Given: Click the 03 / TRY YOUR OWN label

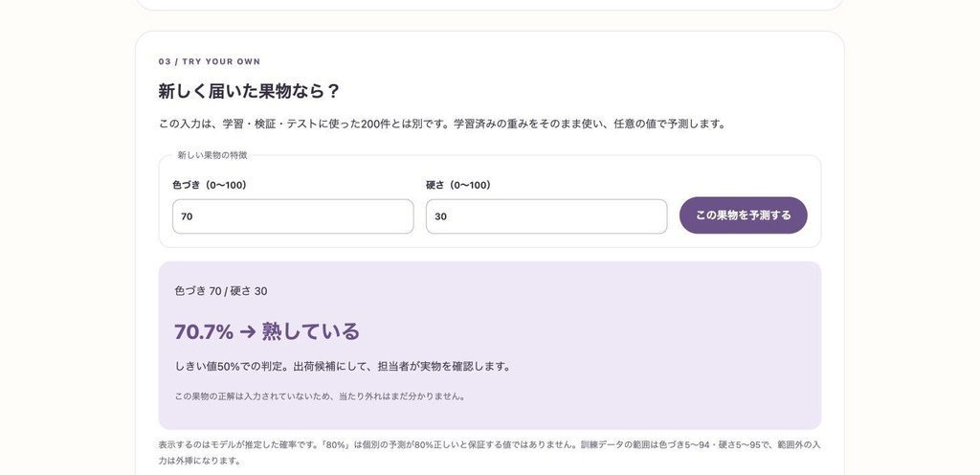Looking at the screenshot, I should (x=210, y=61).
